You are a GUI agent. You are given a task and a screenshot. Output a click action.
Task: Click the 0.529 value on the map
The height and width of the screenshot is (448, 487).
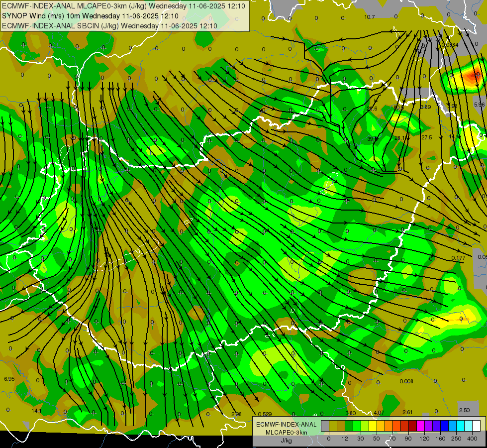point(265,414)
